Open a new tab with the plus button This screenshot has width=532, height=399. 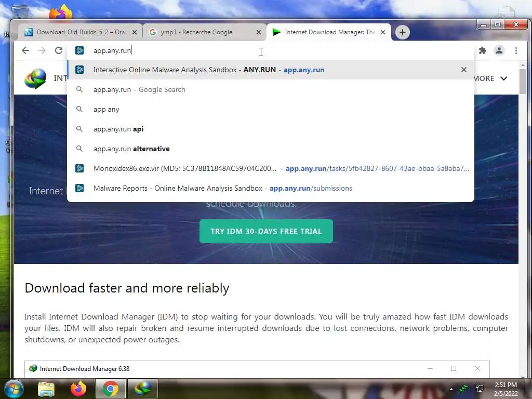[x=403, y=32]
